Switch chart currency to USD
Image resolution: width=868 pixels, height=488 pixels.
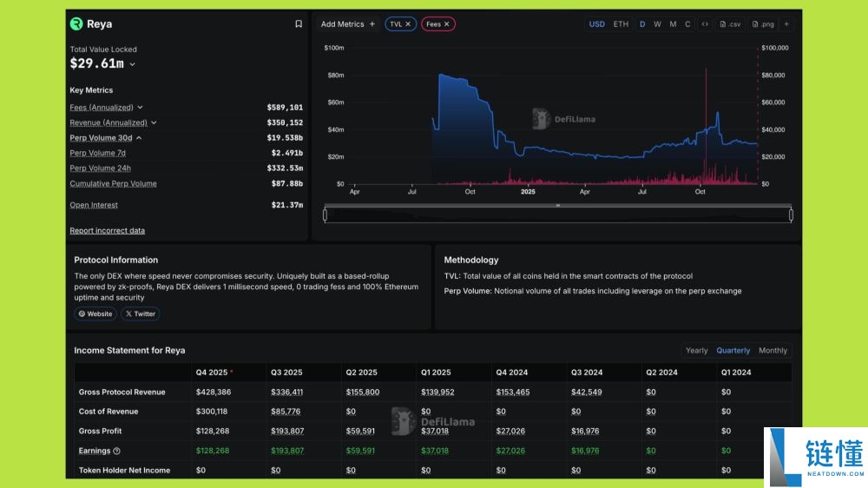[x=597, y=23]
